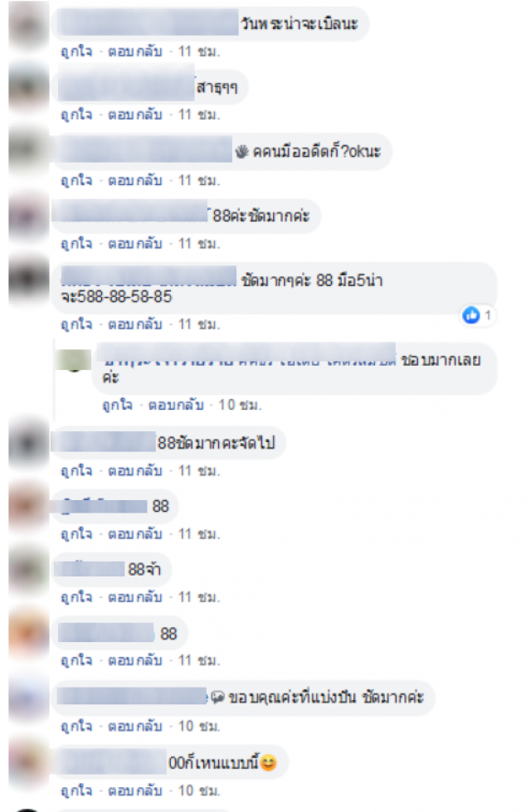Open small avatar of the ชอบมากเลย reply
531x812 pixels.
point(73,360)
